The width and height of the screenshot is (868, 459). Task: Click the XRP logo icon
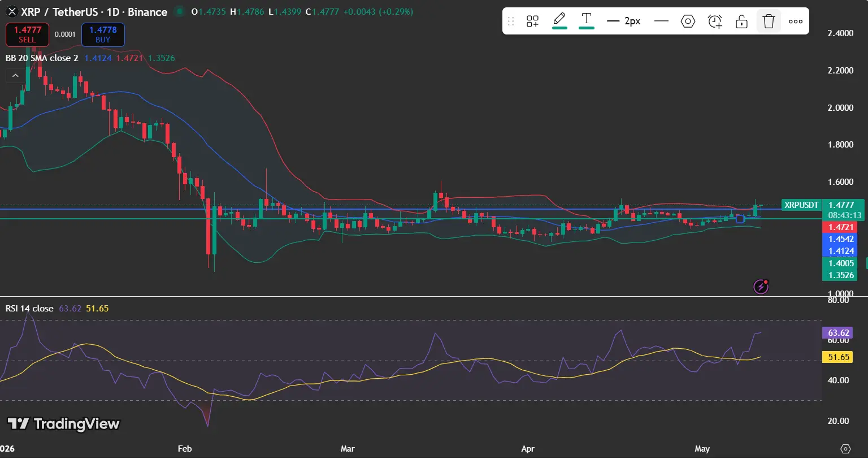(x=11, y=12)
